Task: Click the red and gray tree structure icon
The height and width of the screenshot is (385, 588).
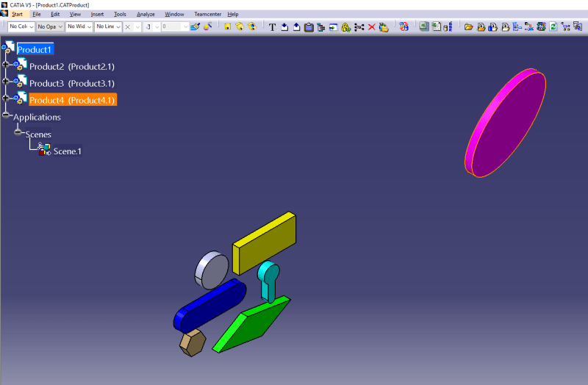Action: (x=321, y=27)
